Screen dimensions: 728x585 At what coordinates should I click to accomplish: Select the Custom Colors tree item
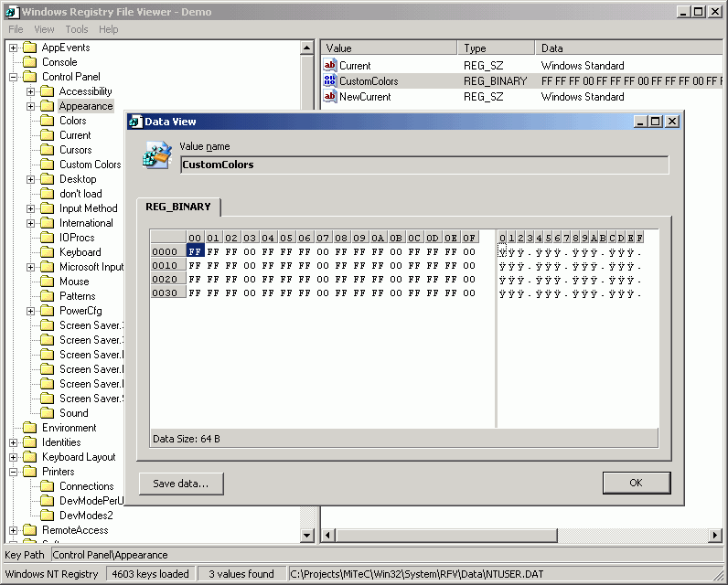pyautogui.click(x=90, y=165)
